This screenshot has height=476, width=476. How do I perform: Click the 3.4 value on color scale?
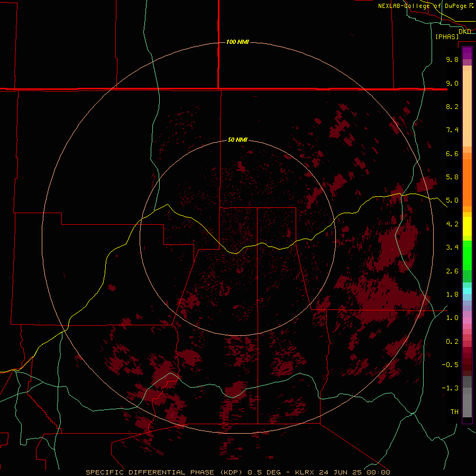452,248
